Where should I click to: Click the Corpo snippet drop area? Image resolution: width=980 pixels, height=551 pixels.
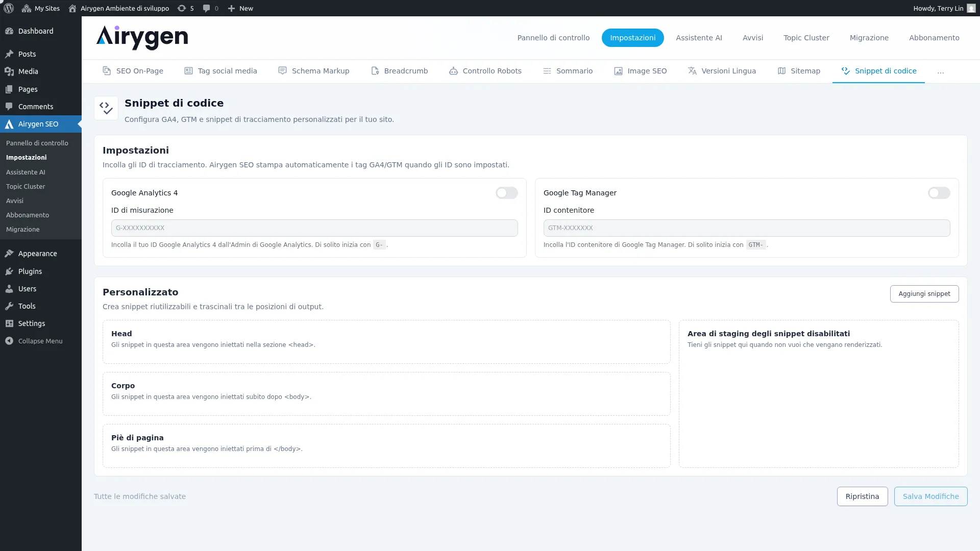click(386, 394)
